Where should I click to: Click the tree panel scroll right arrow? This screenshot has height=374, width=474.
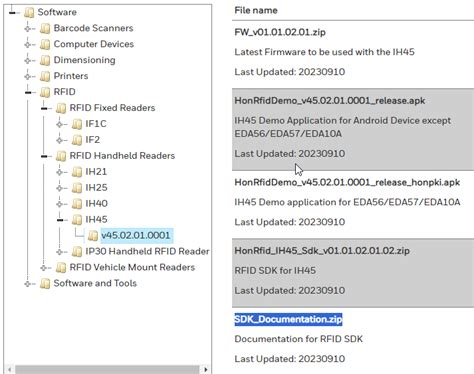click(206, 369)
